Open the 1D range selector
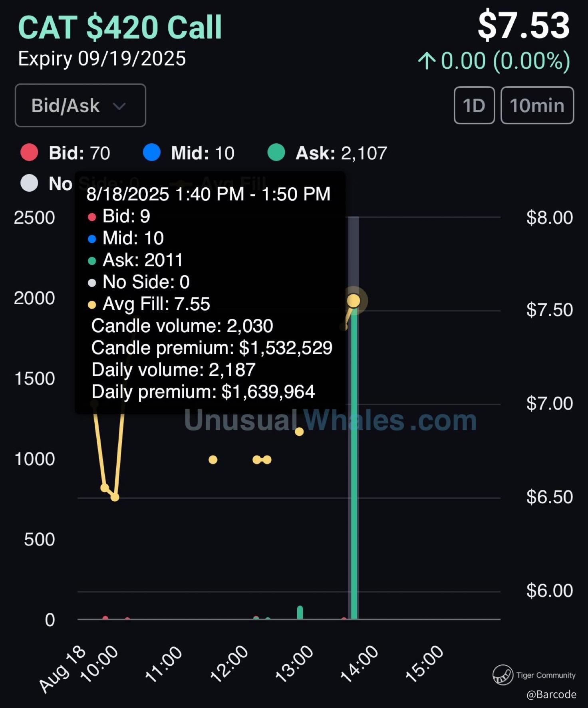This screenshot has width=588, height=708. (474, 105)
